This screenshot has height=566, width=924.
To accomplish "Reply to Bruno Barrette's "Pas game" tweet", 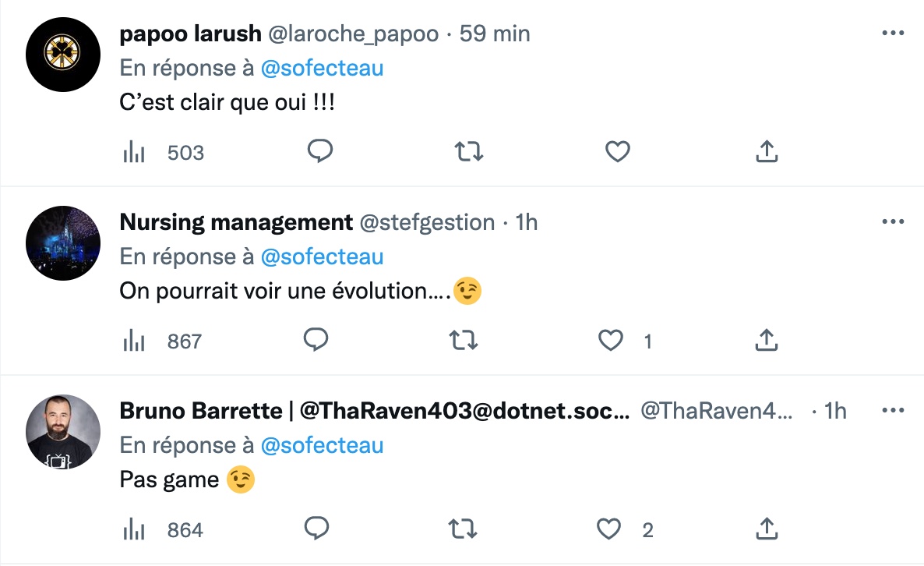I will pos(316,529).
